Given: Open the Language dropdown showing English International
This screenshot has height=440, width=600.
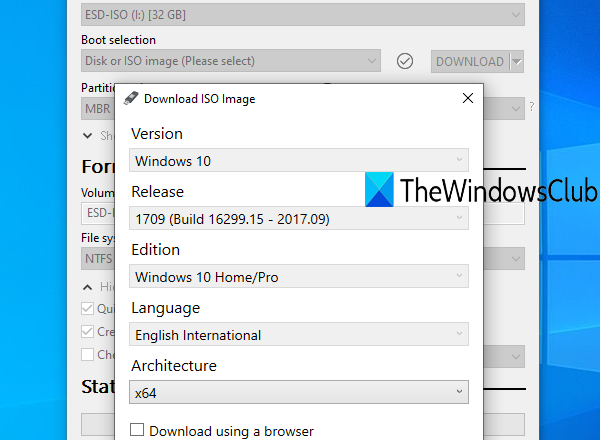Looking at the screenshot, I should tap(298, 334).
